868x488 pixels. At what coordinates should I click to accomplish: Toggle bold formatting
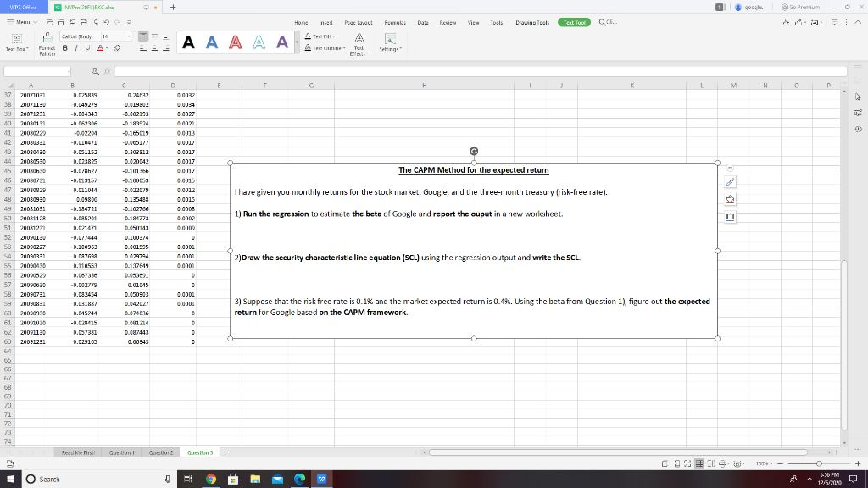click(65, 46)
